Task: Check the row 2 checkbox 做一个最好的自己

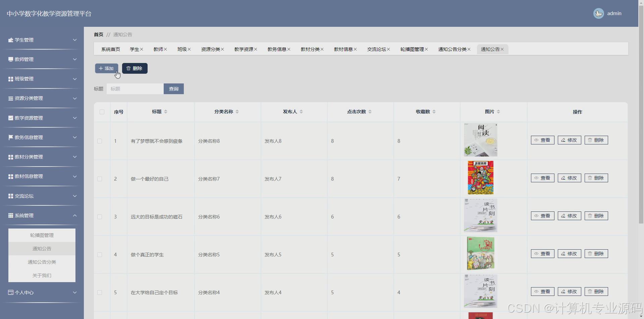Action: pos(100,179)
